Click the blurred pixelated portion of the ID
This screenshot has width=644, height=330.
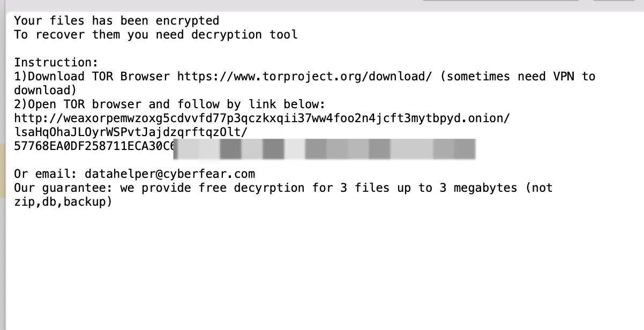[x=325, y=148]
